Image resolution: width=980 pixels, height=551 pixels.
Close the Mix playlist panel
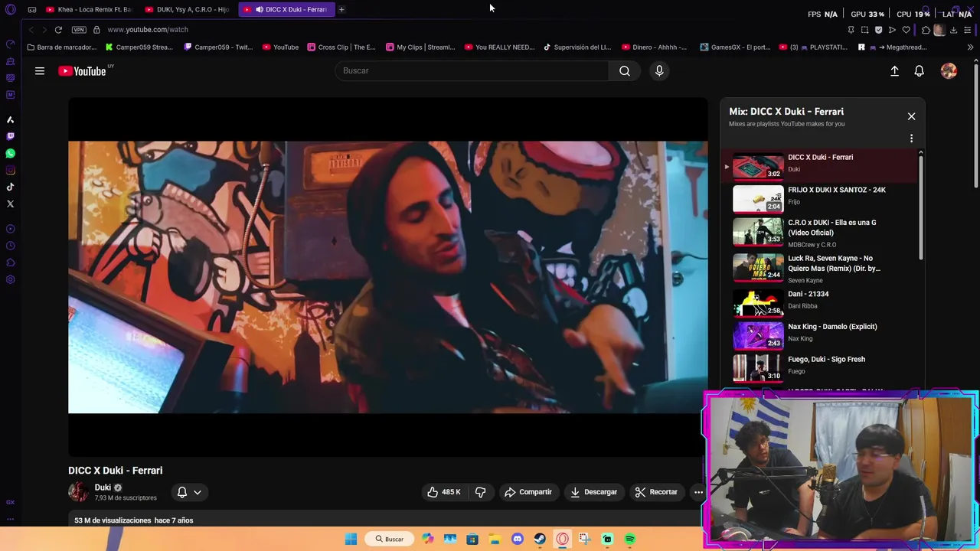coord(911,116)
